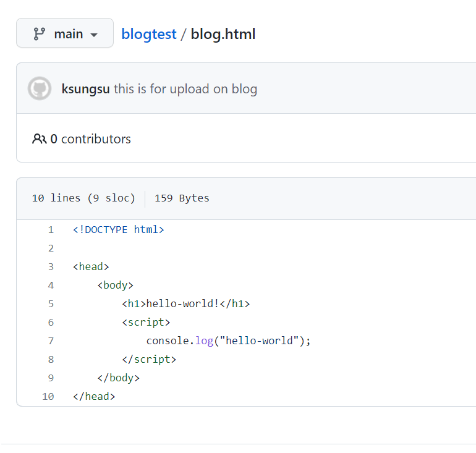Select line number 7 in the gutter
476x453 pixels.
51,341
